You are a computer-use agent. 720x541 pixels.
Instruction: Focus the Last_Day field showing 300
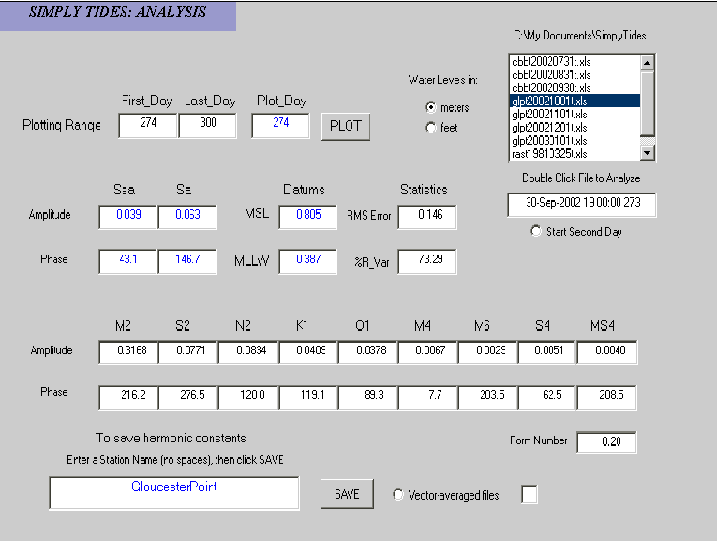tap(207, 125)
